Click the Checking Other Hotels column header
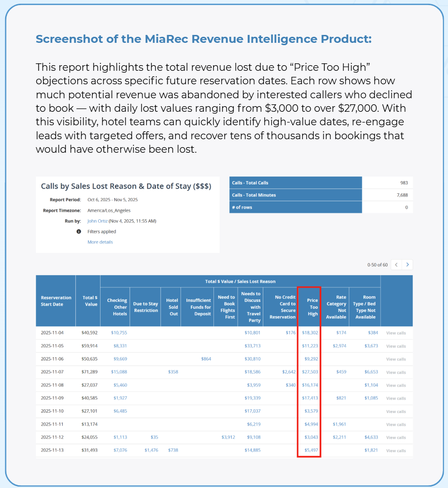This screenshot has height=488, width=448. tap(117, 307)
